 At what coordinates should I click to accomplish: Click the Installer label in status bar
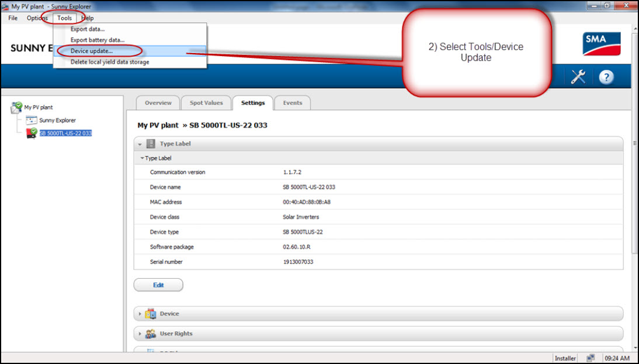(x=565, y=358)
